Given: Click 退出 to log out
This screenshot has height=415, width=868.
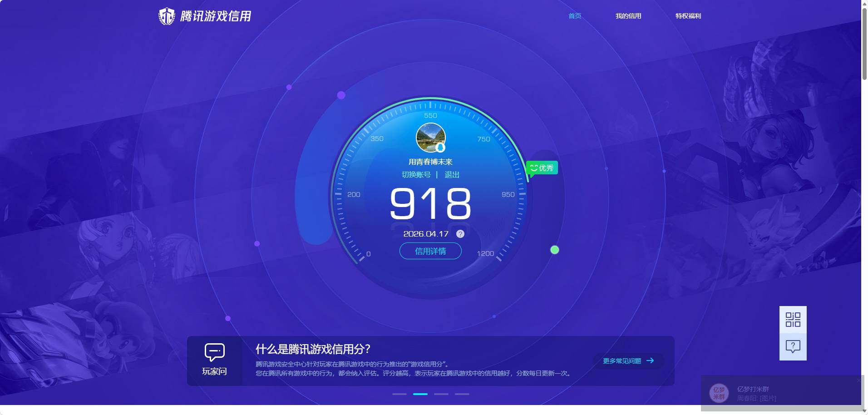Looking at the screenshot, I should (453, 174).
